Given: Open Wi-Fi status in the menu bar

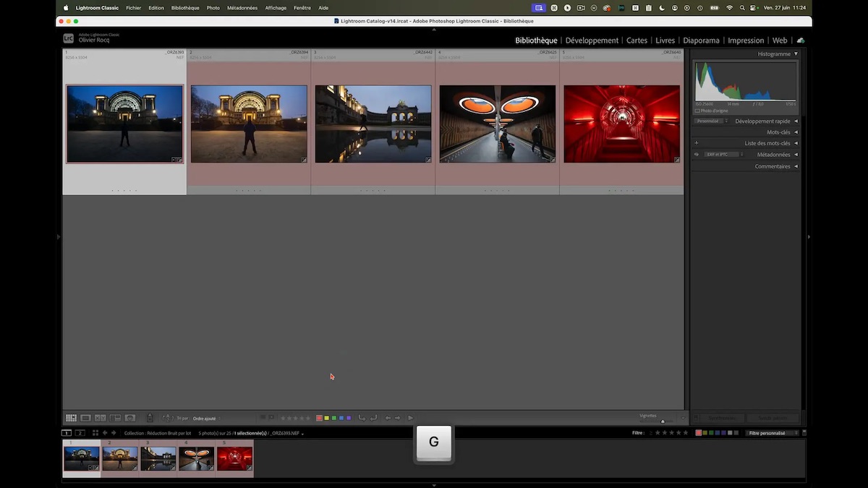Looking at the screenshot, I should click(x=729, y=8).
